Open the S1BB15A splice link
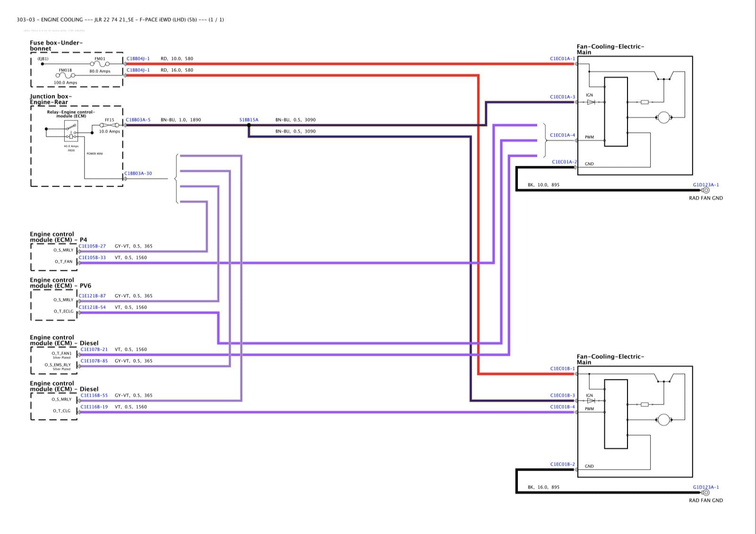The image size is (756, 534). (249, 120)
